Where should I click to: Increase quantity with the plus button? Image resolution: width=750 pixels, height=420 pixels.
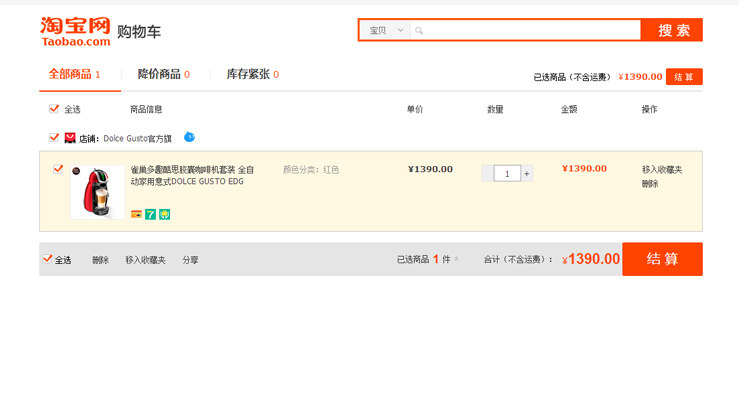click(x=527, y=174)
